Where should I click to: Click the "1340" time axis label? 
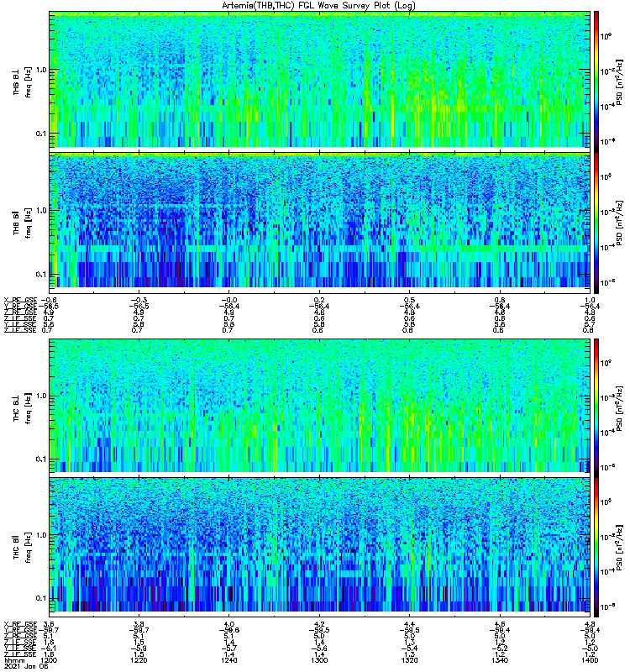coord(500,660)
